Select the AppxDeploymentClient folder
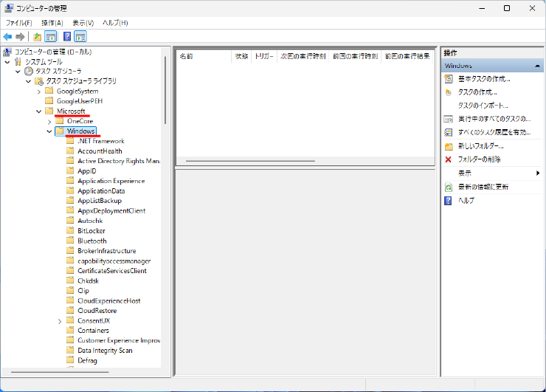546x392 pixels. (x=111, y=211)
